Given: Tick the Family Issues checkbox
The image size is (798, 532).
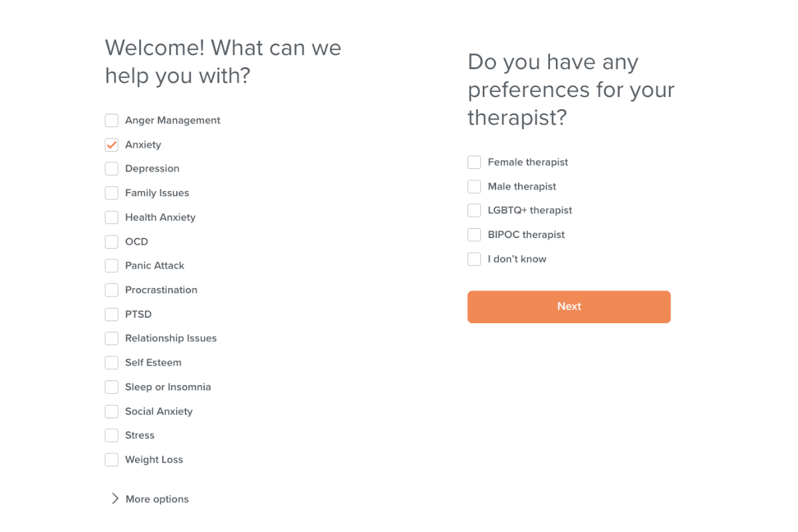Looking at the screenshot, I should click(x=112, y=193).
